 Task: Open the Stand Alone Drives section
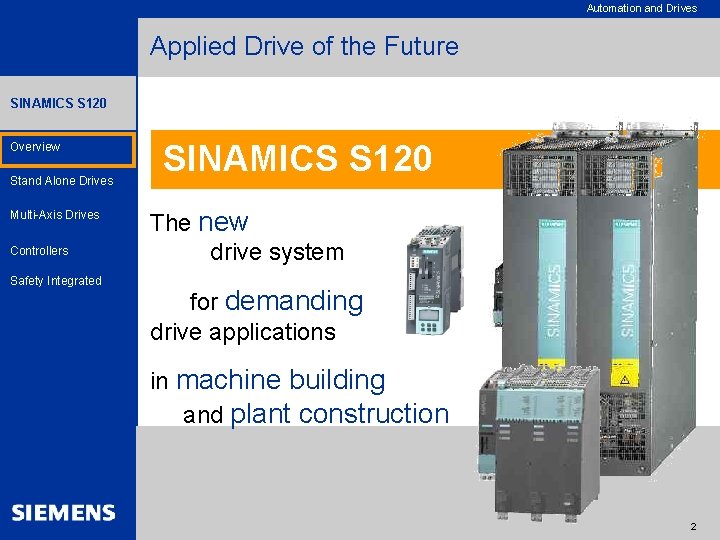coord(62,180)
